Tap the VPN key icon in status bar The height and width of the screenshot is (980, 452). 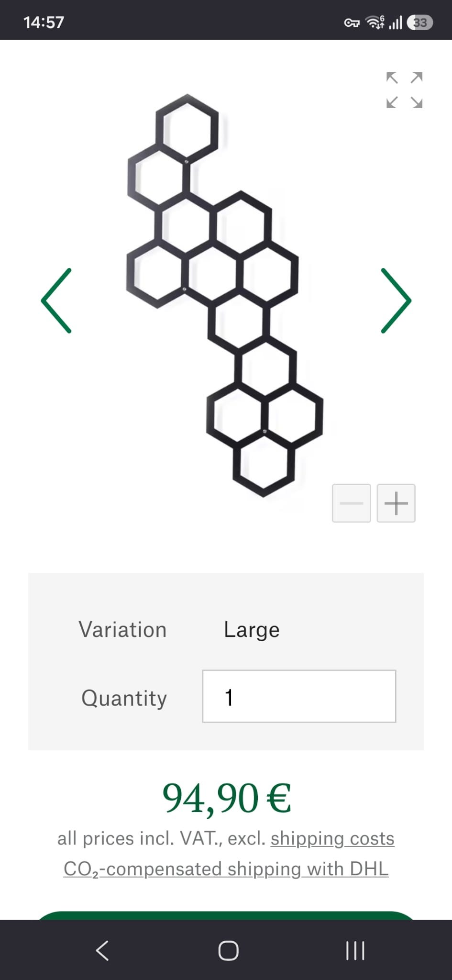[x=352, y=22]
